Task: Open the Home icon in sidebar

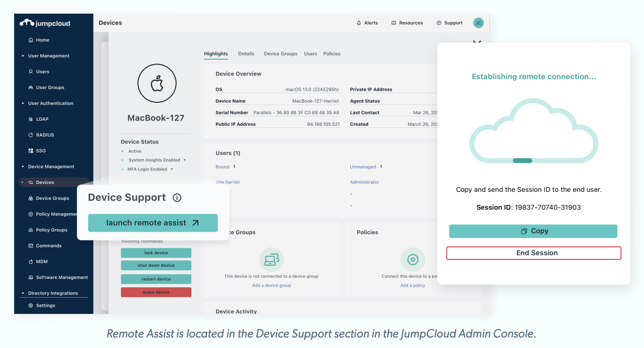Action: coord(31,40)
